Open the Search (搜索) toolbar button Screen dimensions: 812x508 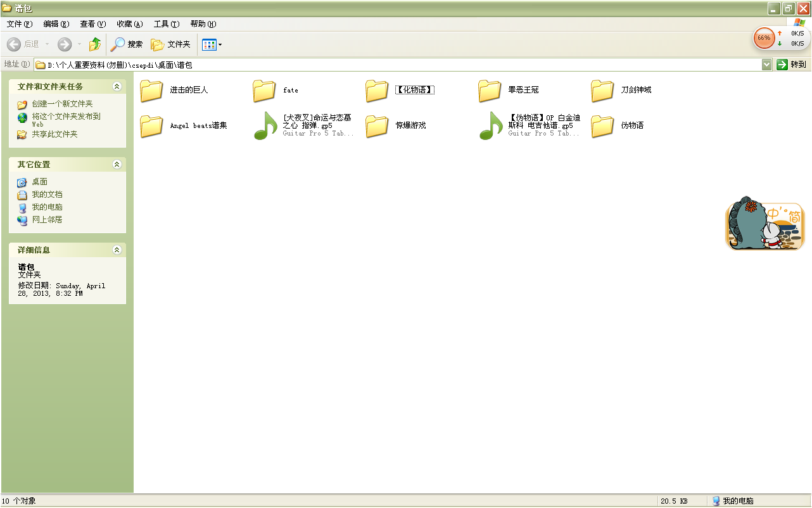[x=127, y=44]
